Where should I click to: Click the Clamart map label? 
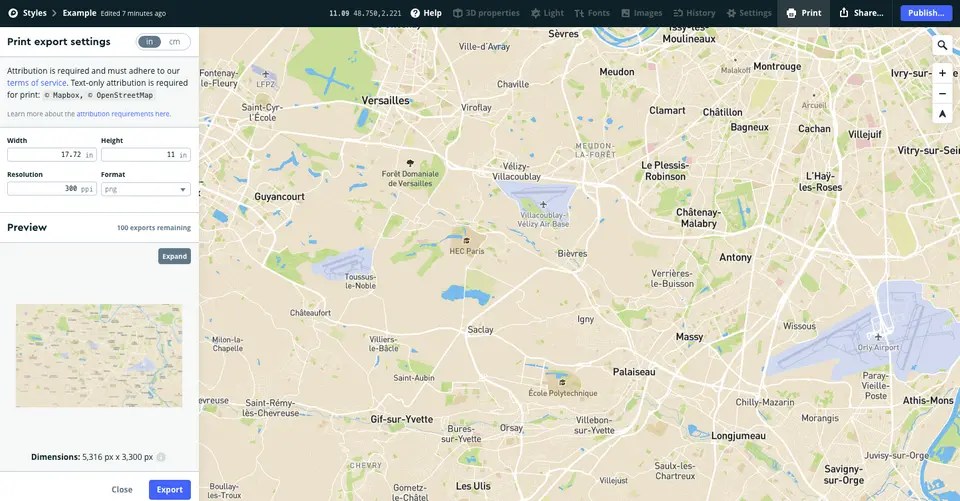(667, 110)
